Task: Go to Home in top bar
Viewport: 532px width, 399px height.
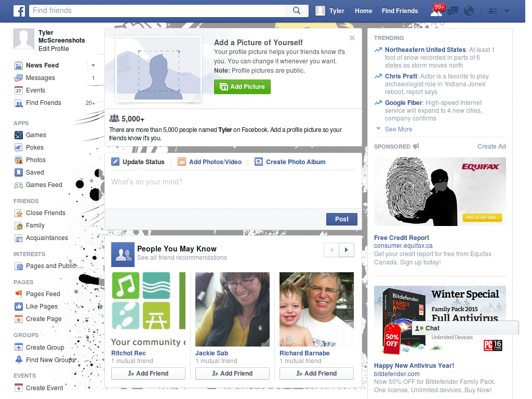Action: tap(363, 11)
